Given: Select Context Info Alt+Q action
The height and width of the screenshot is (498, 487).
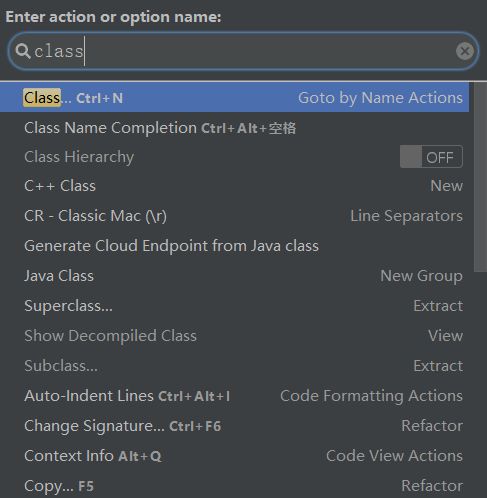Looking at the screenshot, I should [234, 456].
